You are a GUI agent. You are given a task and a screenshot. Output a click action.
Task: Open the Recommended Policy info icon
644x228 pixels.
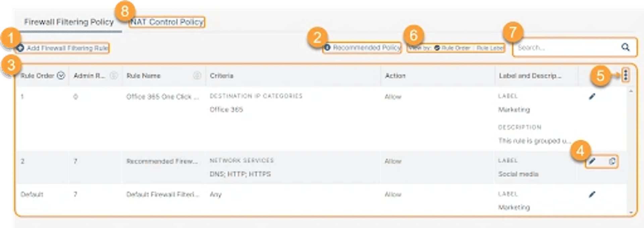(x=327, y=47)
